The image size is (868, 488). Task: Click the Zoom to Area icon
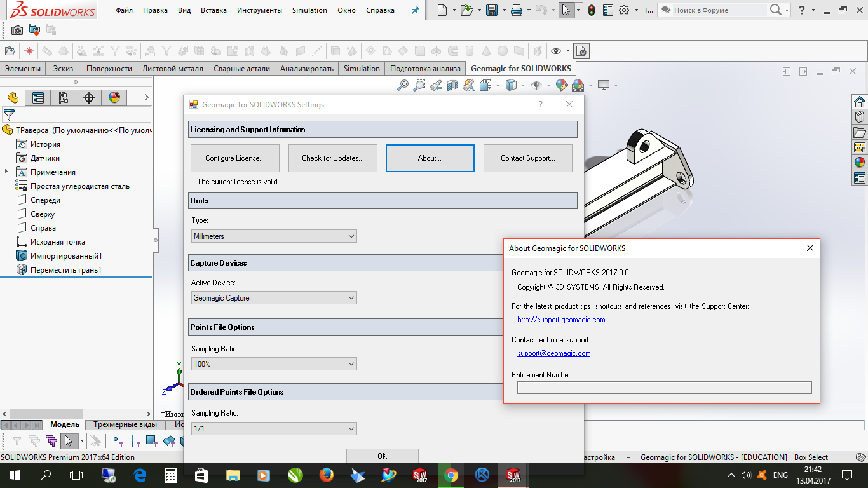419,85
